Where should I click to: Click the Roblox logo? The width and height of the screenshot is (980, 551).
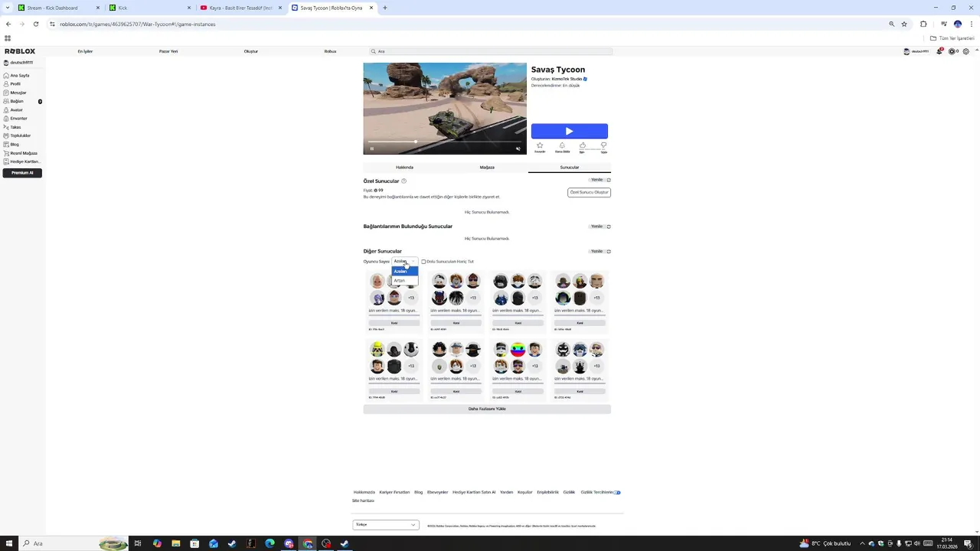pos(19,51)
